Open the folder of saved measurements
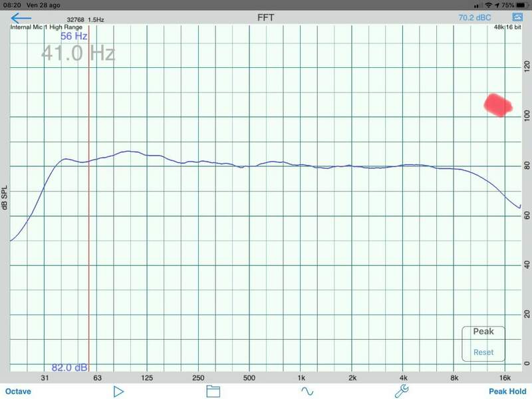The image size is (532, 399). [x=213, y=391]
